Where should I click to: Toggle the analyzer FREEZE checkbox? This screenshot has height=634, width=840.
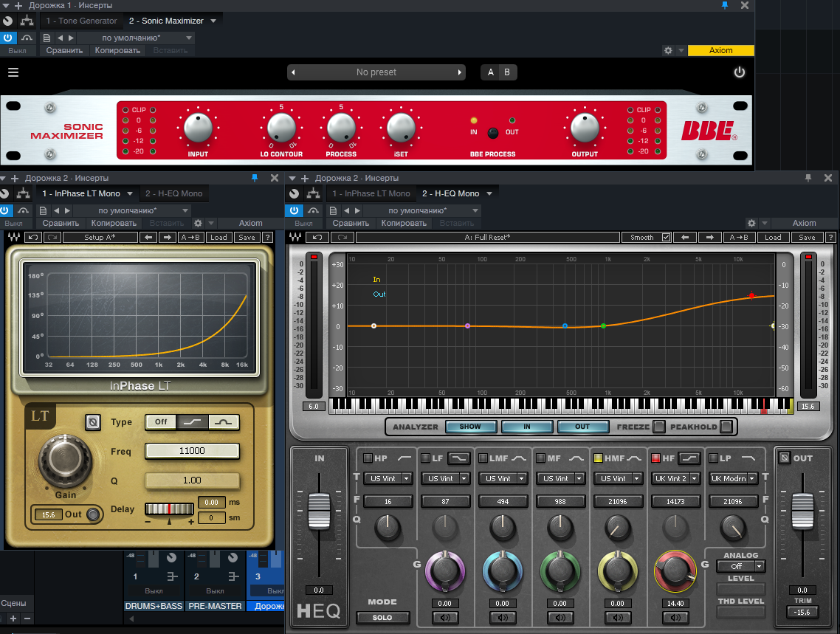[x=659, y=427]
